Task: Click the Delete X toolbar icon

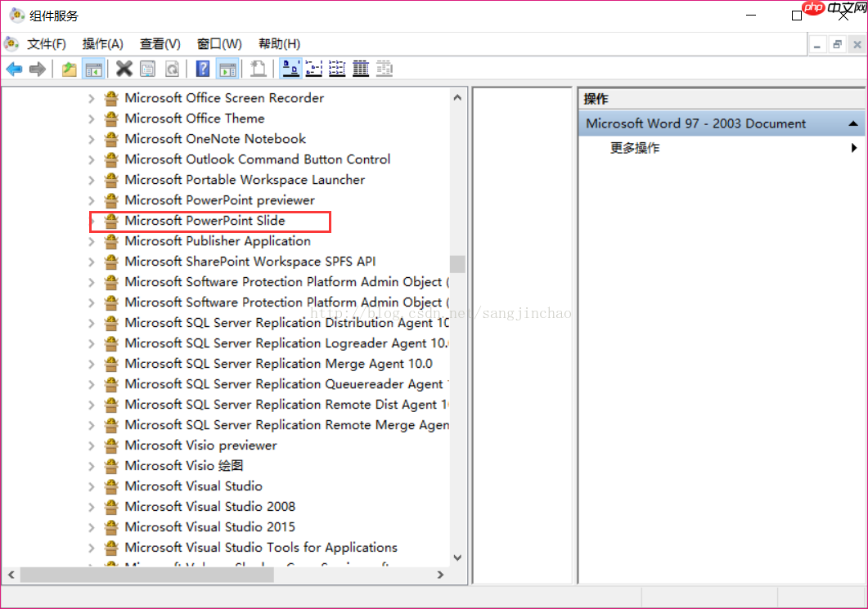Action: (x=124, y=69)
